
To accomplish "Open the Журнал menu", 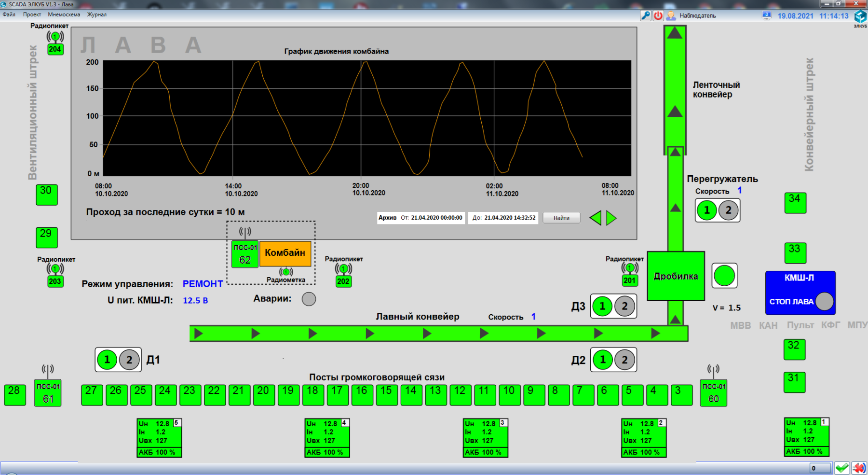I will pos(96,14).
